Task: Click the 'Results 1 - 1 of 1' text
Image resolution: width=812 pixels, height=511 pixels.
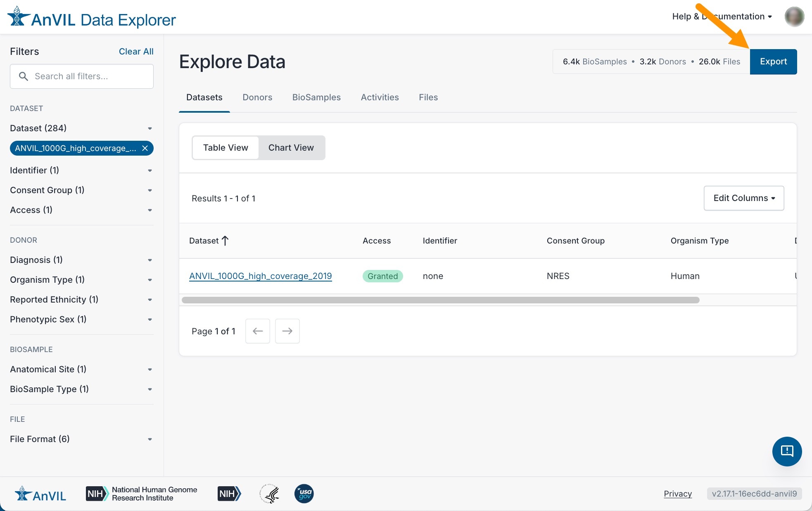Action: click(223, 199)
